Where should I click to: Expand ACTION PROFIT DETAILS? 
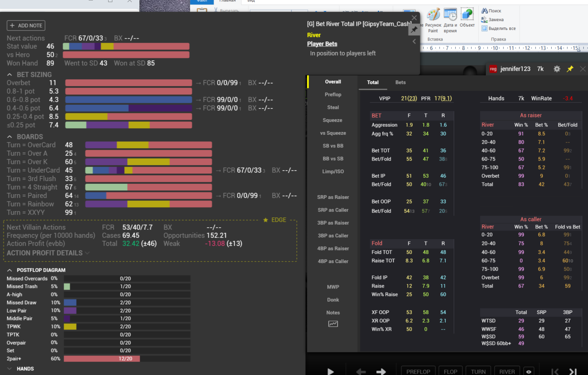coord(48,253)
